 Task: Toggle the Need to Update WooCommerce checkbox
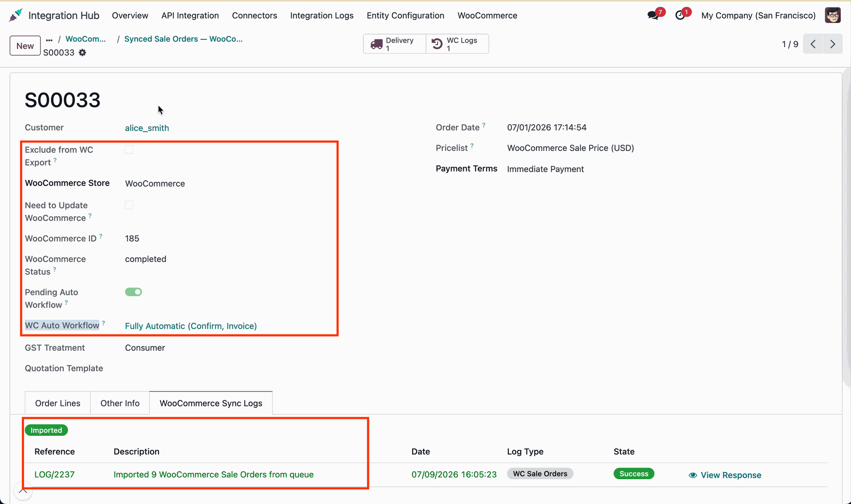tap(129, 205)
